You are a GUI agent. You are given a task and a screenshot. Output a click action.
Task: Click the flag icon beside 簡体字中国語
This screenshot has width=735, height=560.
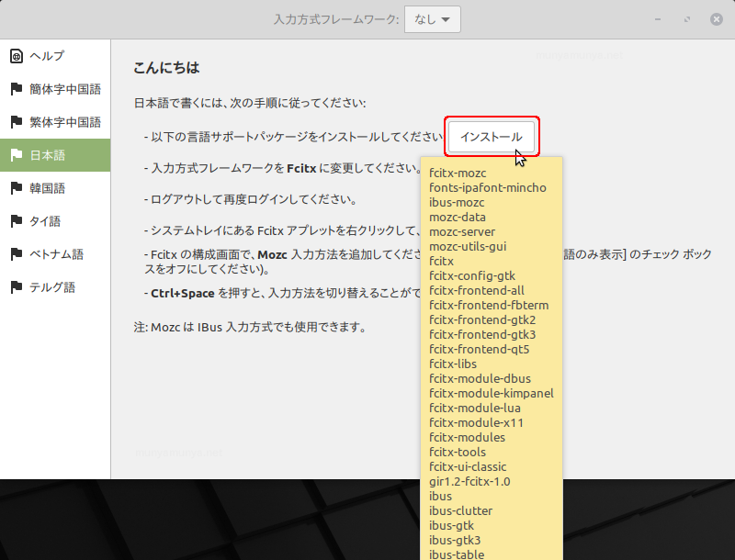pos(16,89)
